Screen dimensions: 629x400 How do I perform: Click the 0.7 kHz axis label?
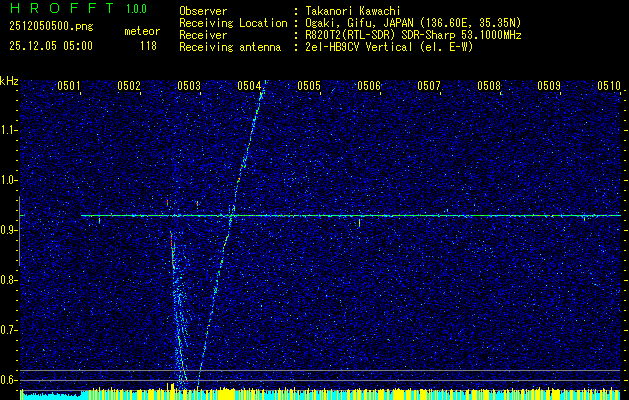8,330
